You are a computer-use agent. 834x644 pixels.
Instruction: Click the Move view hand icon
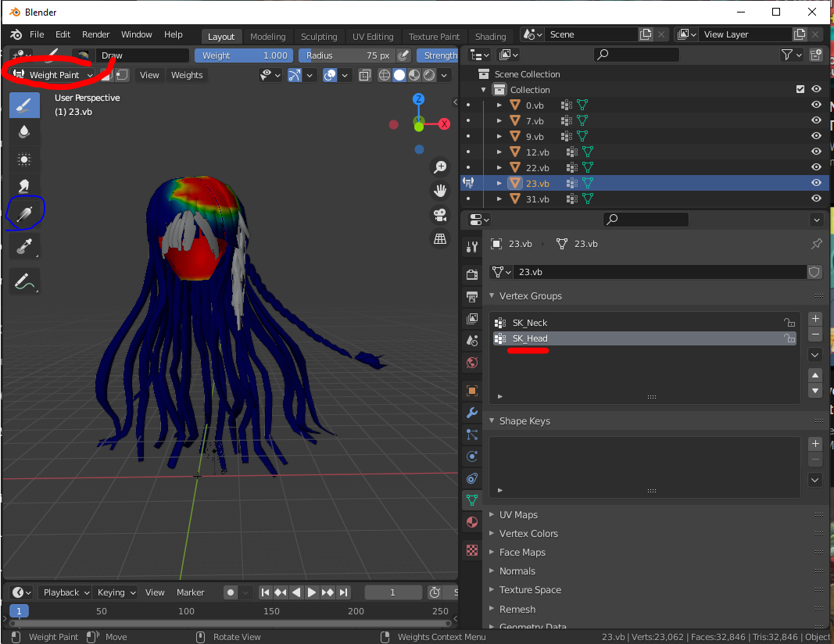[x=440, y=191]
